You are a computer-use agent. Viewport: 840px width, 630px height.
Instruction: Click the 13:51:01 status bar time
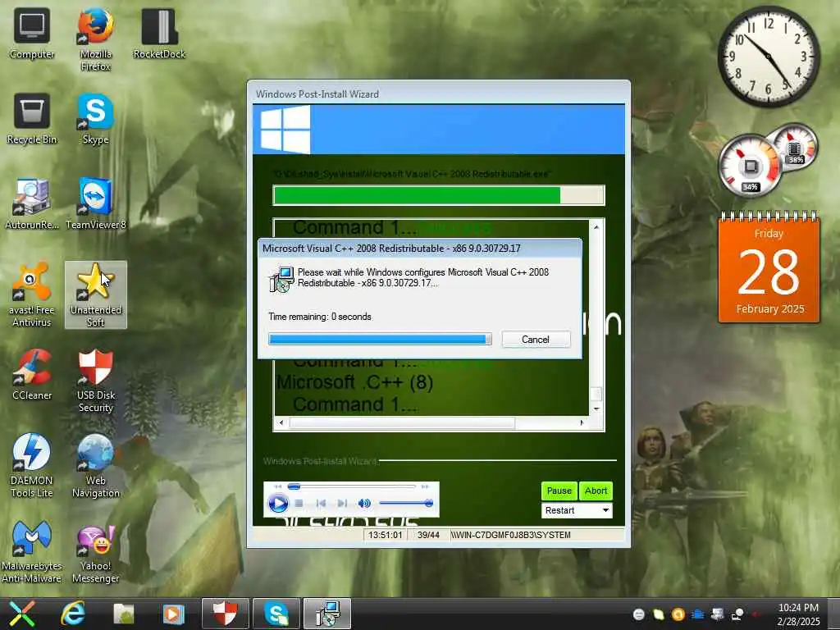tap(386, 535)
